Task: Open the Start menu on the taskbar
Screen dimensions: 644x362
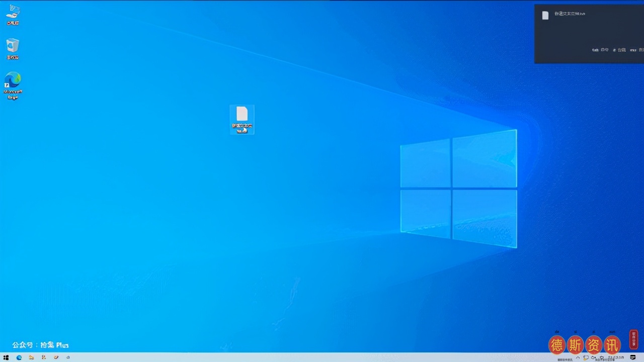Action: point(6,357)
